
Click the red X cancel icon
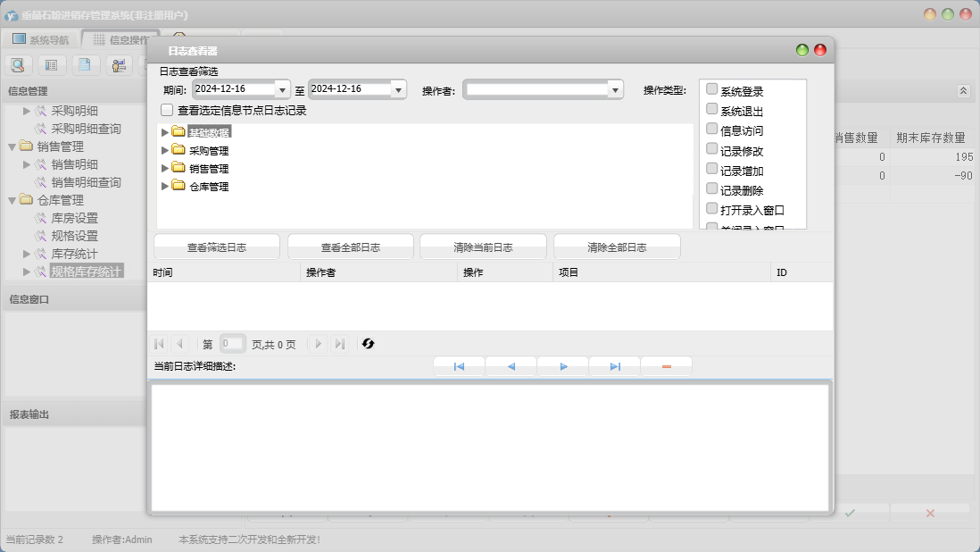(x=930, y=514)
